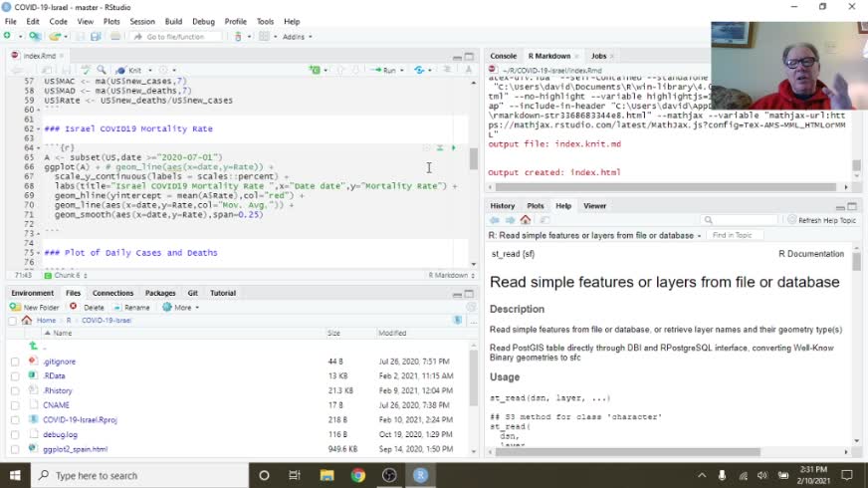Open the File menu
Screen dimensions: 868x488
11,22
